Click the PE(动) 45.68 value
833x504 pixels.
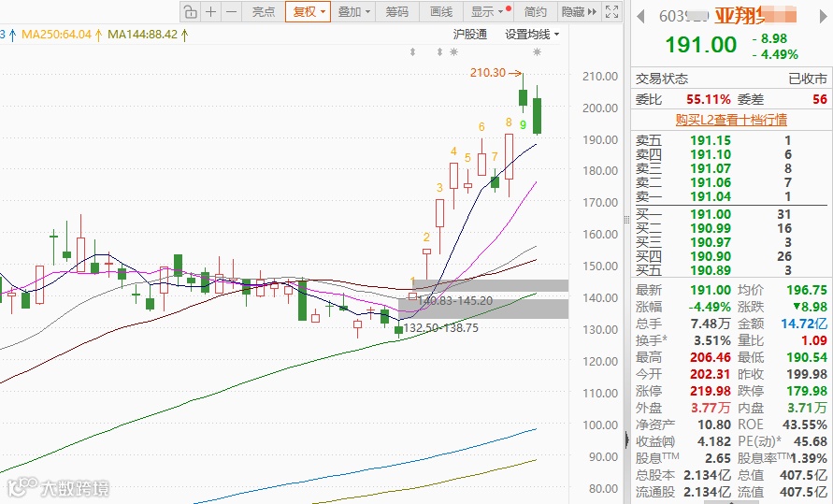[811, 441]
